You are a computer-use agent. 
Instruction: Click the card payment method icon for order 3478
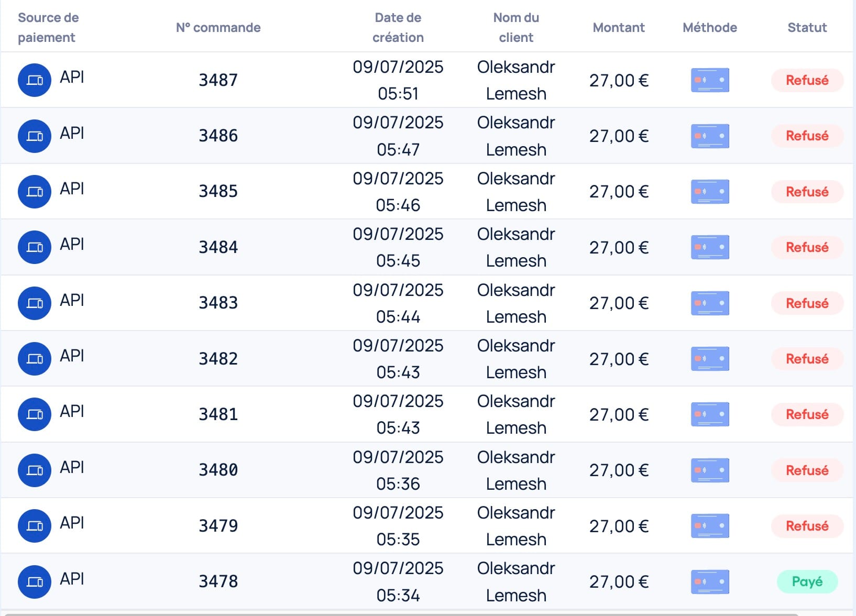[710, 582]
